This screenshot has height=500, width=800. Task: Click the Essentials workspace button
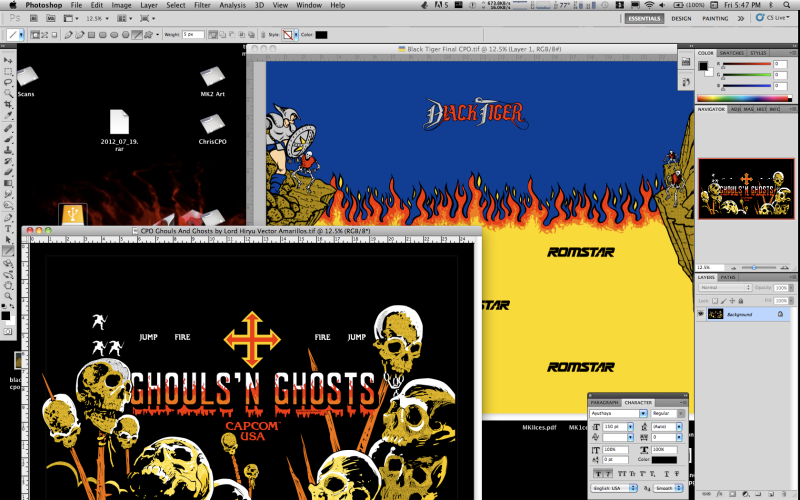point(644,18)
